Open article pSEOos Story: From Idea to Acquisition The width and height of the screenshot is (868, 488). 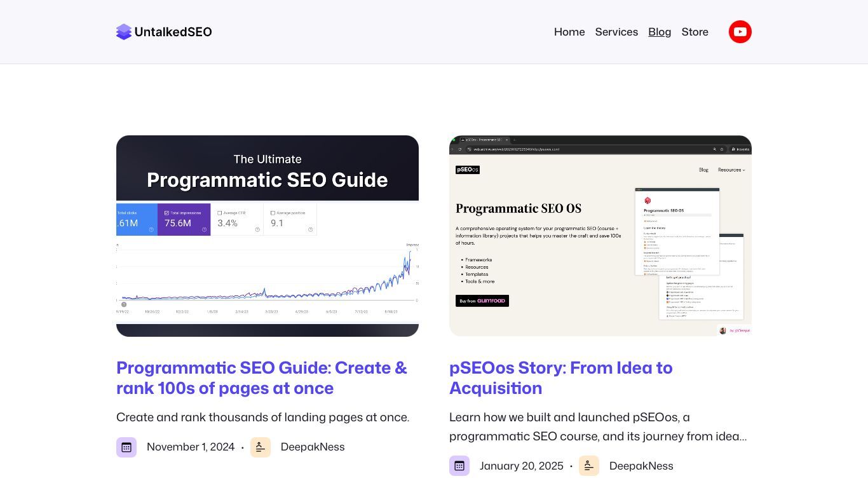[561, 378]
